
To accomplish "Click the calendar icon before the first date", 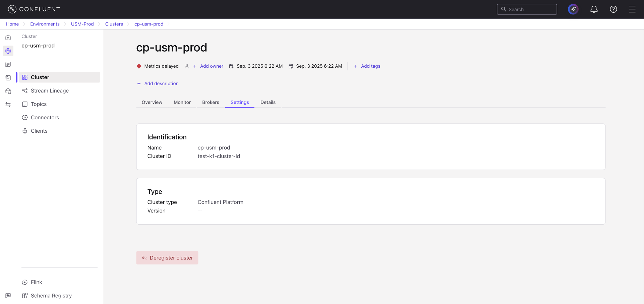I will (x=231, y=66).
